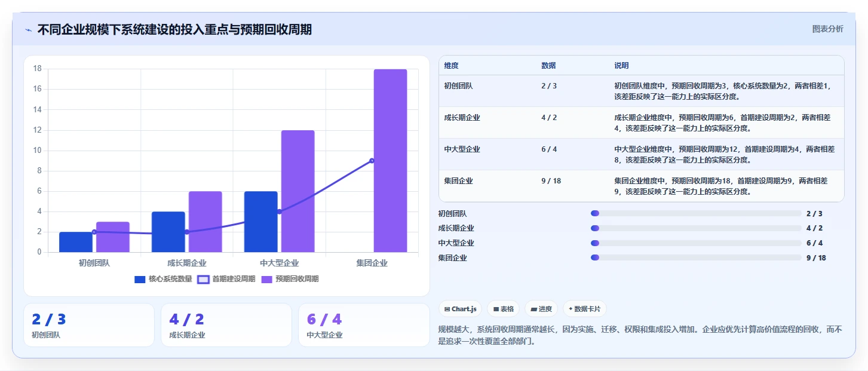Click the tall purple 集团企业 bar
868x371 pixels.
point(391,161)
